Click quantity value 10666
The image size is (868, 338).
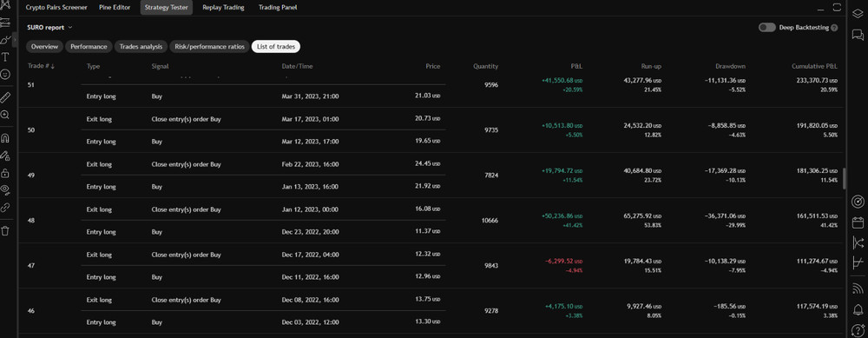[x=490, y=221]
